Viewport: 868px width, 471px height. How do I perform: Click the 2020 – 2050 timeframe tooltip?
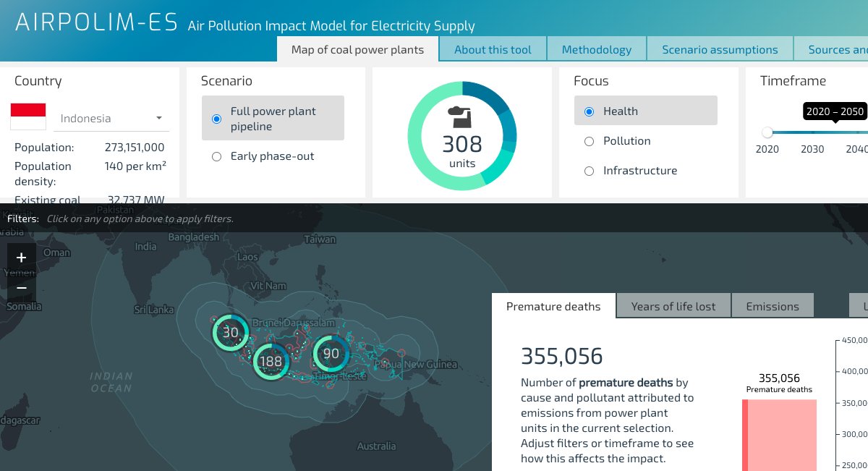[x=835, y=111]
